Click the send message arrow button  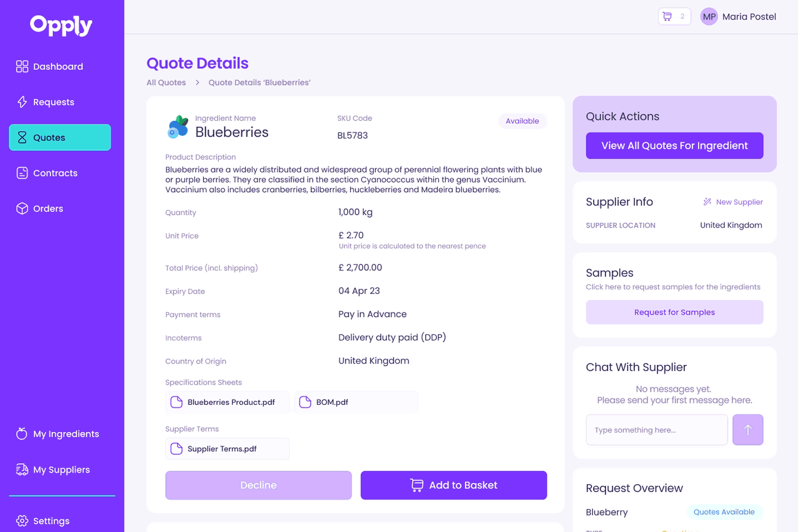[747, 430]
